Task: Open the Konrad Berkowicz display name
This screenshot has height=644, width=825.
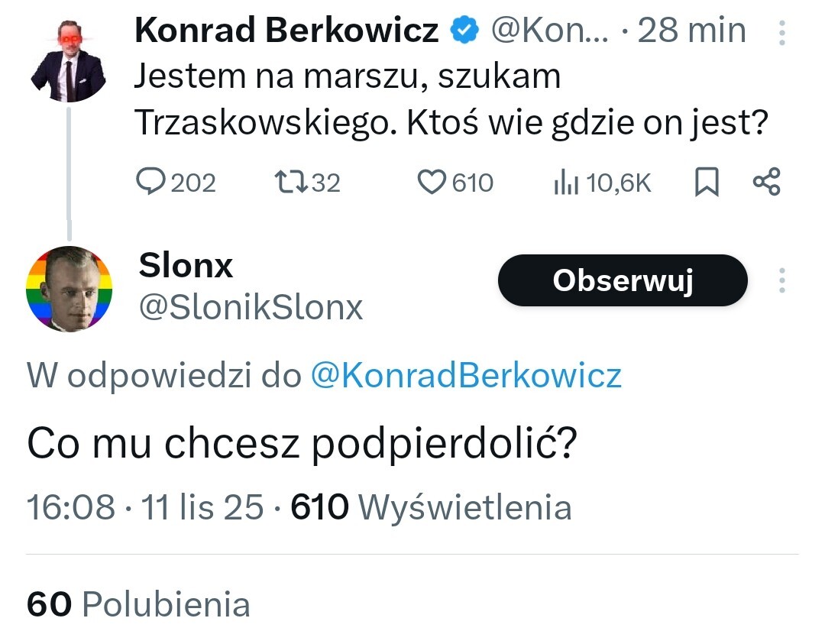Action: [x=286, y=31]
